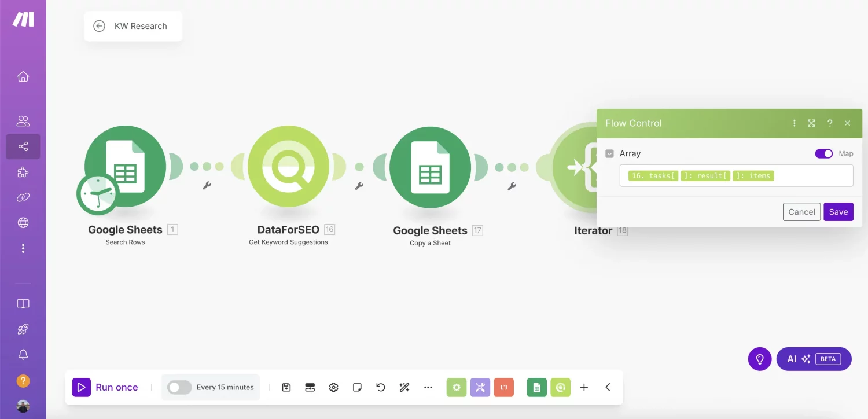Open the clock schedule on the Search Rows module
The height and width of the screenshot is (419, 868).
pos(97,194)
